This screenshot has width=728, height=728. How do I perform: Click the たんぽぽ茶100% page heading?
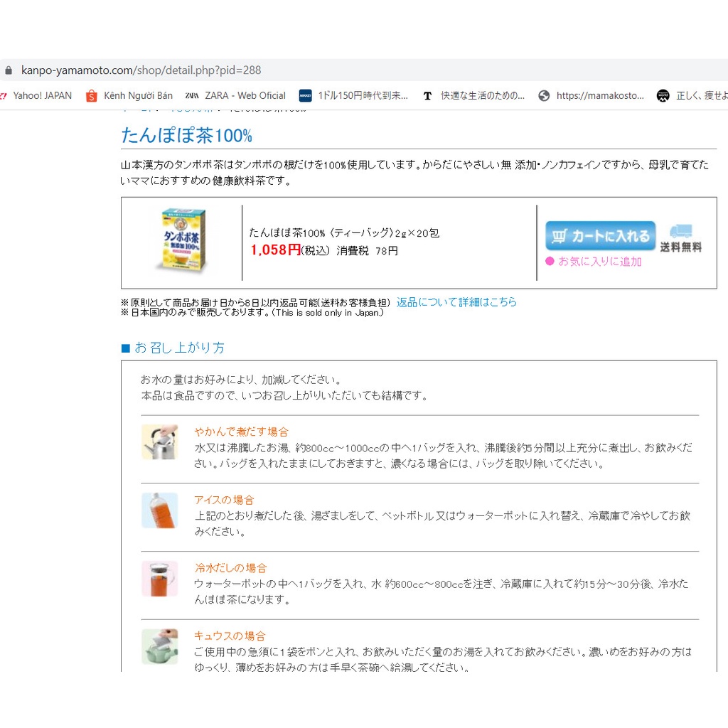coord(187,135)
